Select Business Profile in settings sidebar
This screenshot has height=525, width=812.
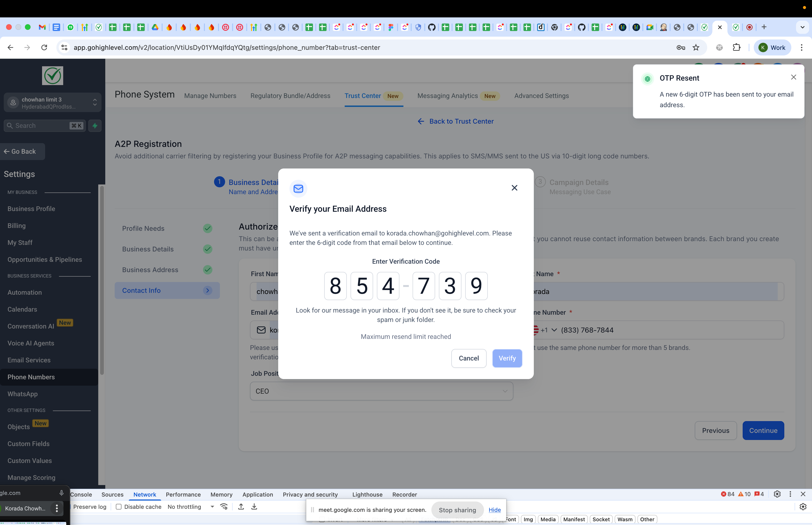point(31,209)
